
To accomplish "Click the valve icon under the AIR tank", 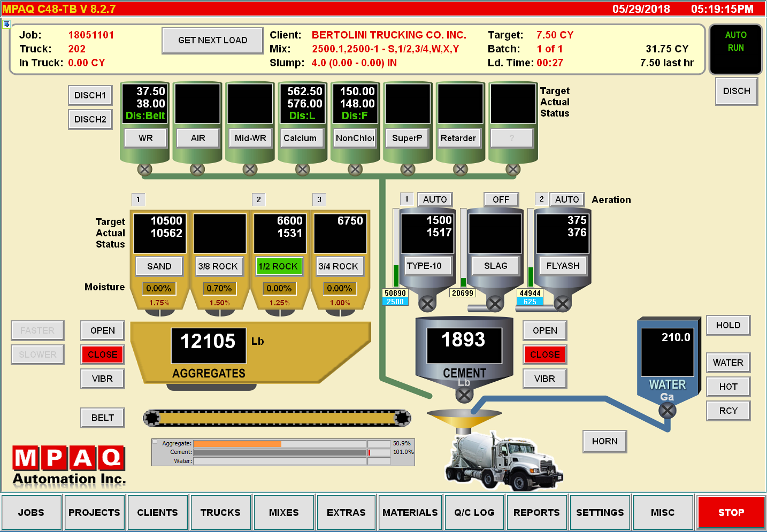I will 197,169.
